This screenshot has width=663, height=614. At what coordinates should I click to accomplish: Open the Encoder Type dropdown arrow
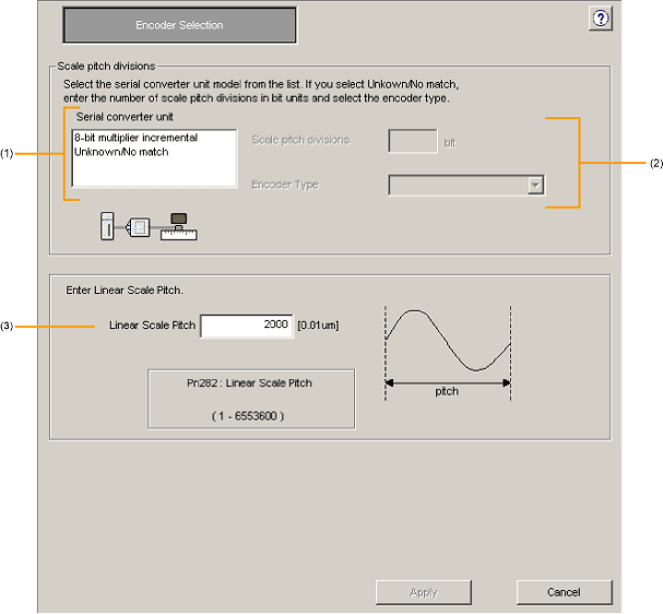536,185
